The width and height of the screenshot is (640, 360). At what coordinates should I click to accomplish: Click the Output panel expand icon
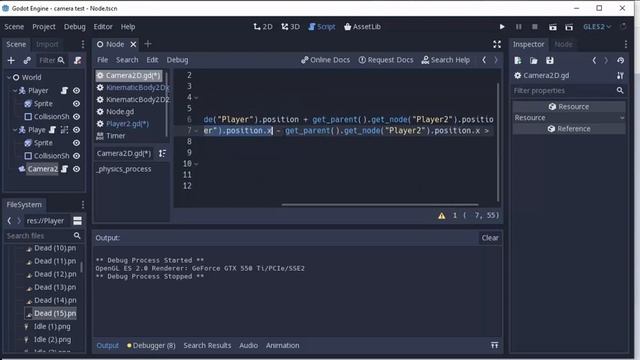[x=494, y=345]
